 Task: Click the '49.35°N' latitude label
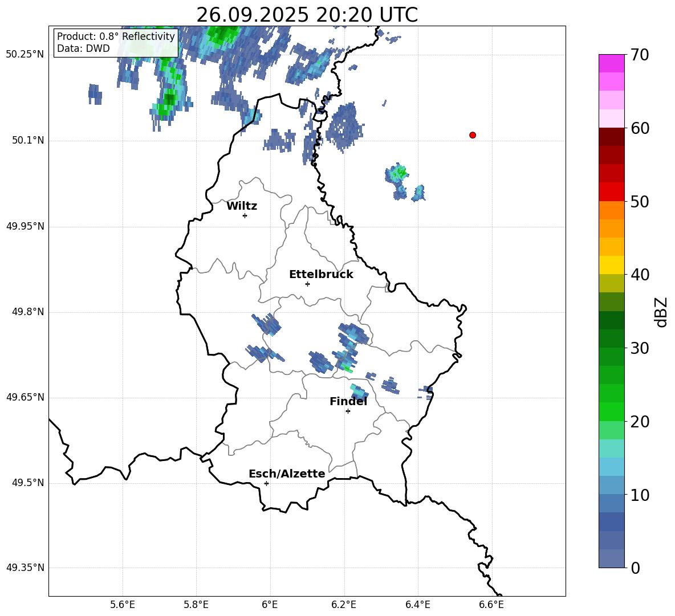25,568
